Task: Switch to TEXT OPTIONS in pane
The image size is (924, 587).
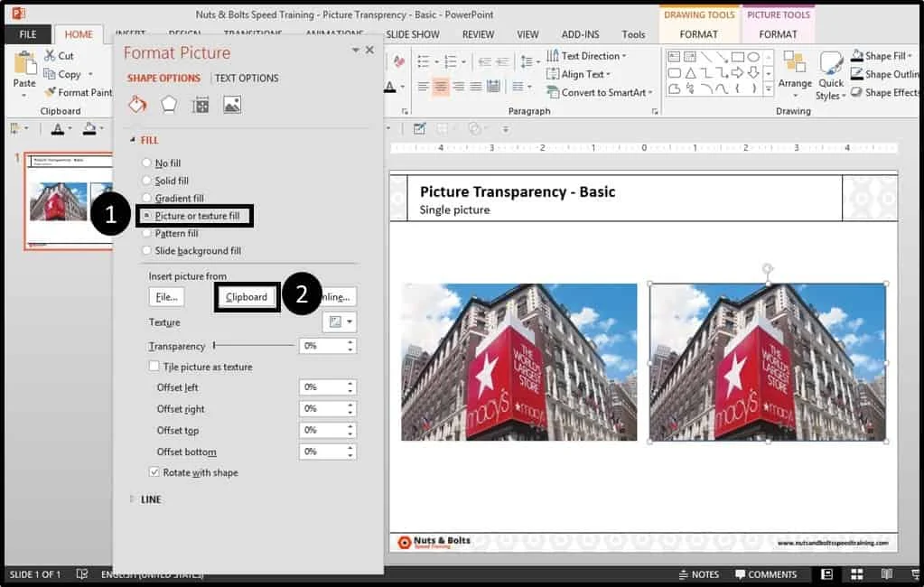Action: click(x=247, y=78)
